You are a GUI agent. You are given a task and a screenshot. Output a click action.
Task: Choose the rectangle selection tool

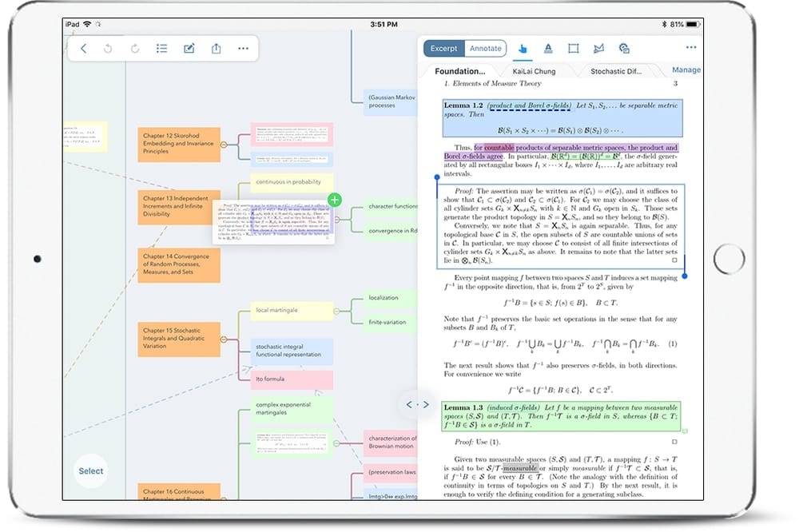[x=573, y=49]
